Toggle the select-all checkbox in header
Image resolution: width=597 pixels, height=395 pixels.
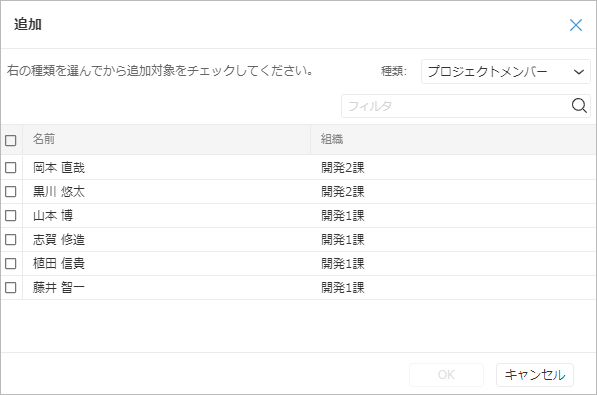click(11, 140)
